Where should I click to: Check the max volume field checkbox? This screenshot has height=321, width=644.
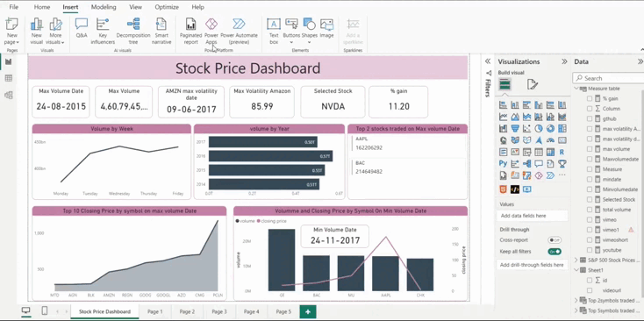(590, 149)
